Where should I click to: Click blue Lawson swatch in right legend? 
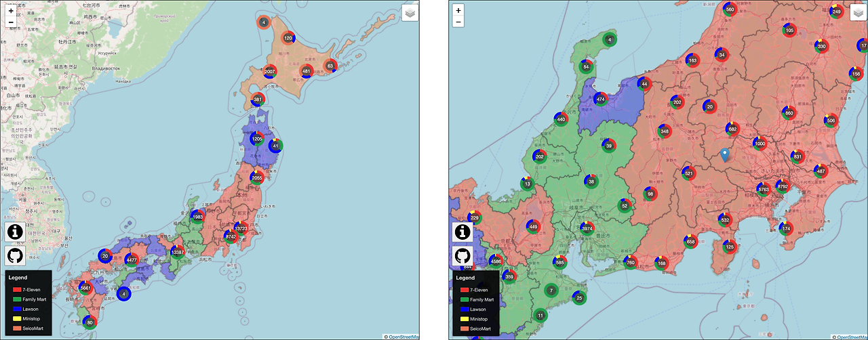pyautogui.click(x=465, y=310)
